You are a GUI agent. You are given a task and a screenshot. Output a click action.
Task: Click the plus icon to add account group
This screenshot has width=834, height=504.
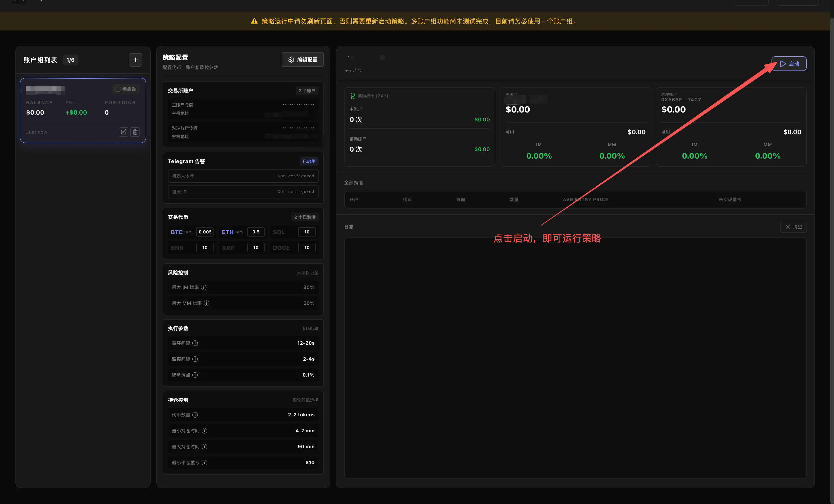pyautogui.click(x=135, y=60)
